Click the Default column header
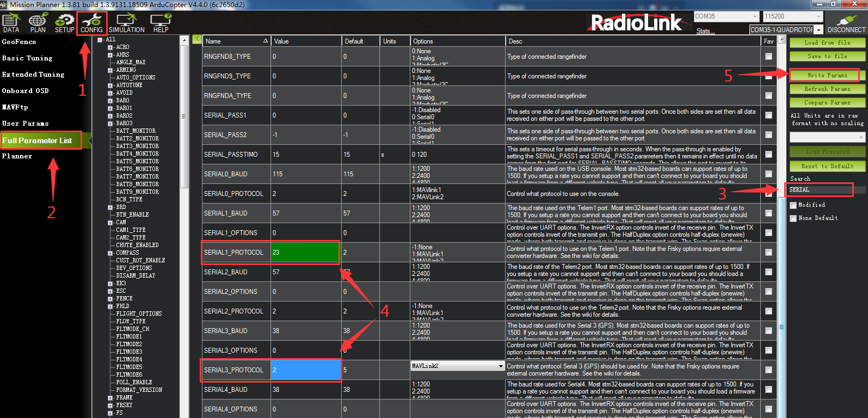 pos(360,41)
